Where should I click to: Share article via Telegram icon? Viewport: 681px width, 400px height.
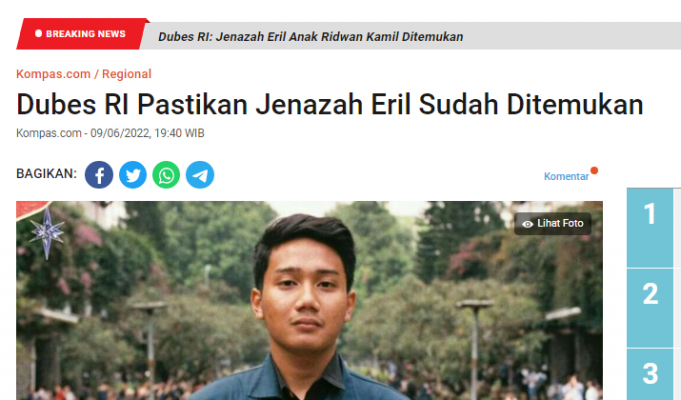[x=200, y=175]
